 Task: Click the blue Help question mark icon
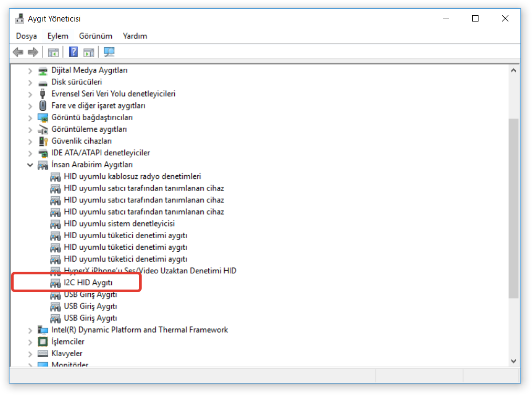(73, 52)
